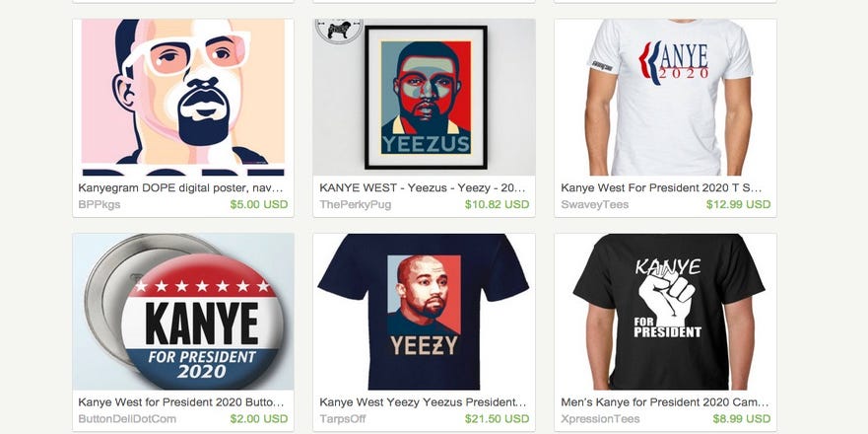The width and height of the screenshot is (868, 434).
Task: Visit the ButtonDeliDotCom shop
Action: [x=127, y=419]
